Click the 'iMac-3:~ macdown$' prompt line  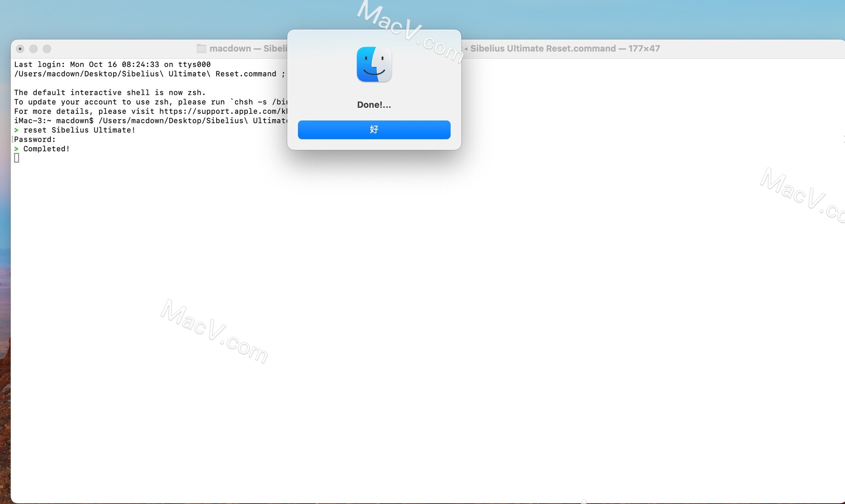[x=151, y=121]
